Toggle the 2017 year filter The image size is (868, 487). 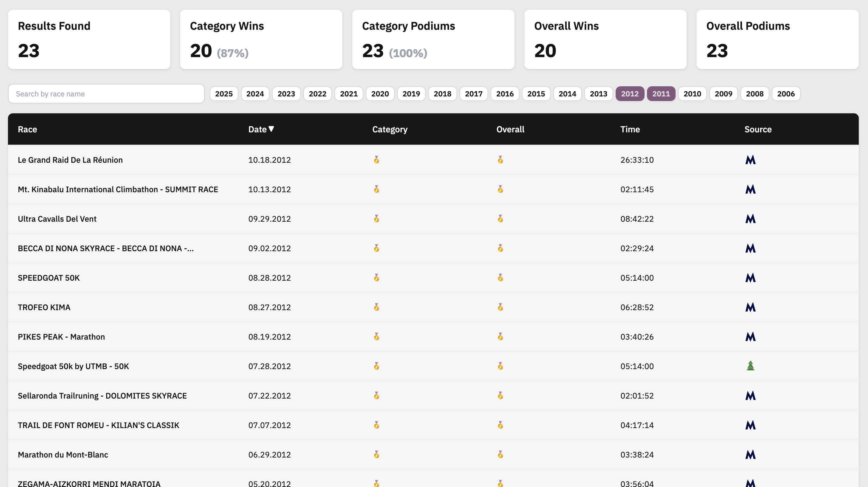tap(473, 94)
